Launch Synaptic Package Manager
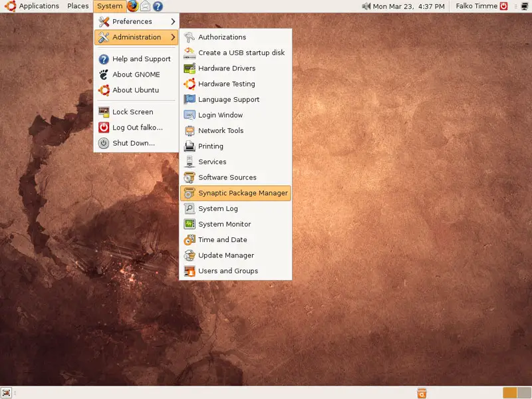The height and width of the screenshot is (399, 532). tap(236, 193)
